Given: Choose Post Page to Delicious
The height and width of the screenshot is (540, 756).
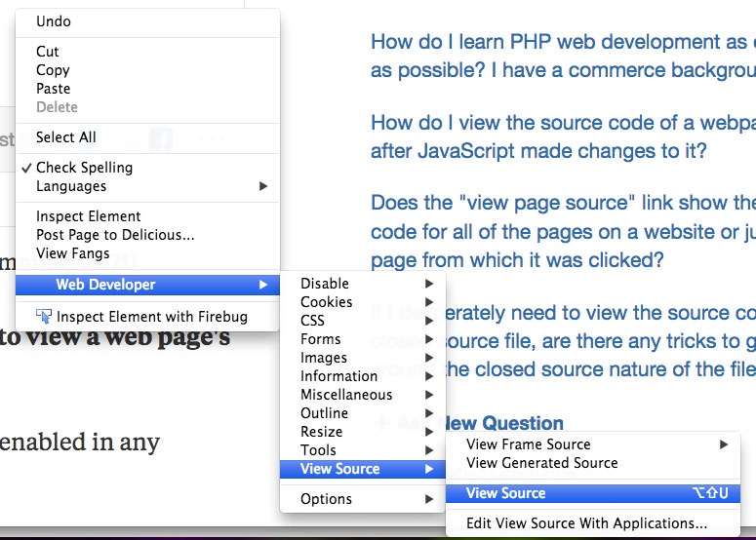Looking at the screenshot, I should (x=147, y=235).
